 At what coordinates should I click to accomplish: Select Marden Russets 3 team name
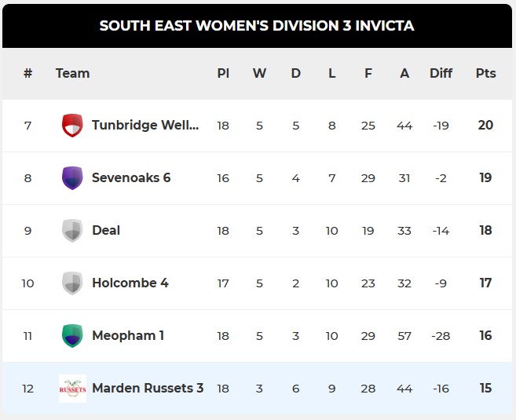point(148,389)
